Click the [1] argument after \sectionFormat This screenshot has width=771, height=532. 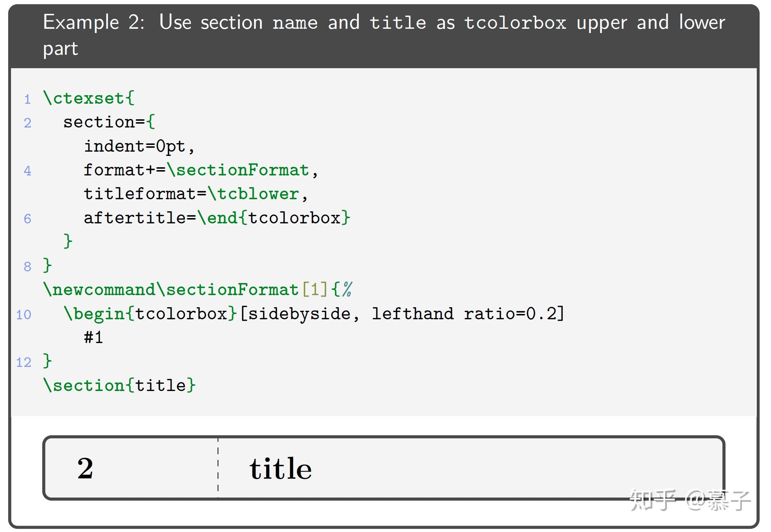314,290
